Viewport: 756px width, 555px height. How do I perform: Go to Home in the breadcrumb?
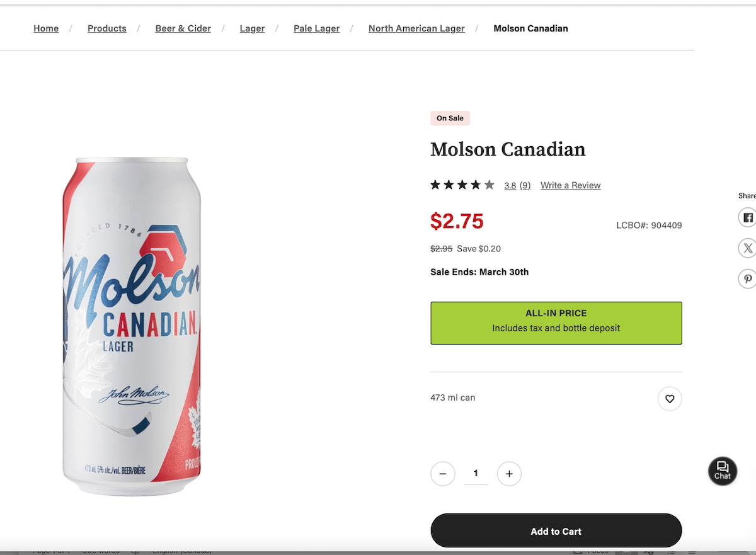[46, 28]
